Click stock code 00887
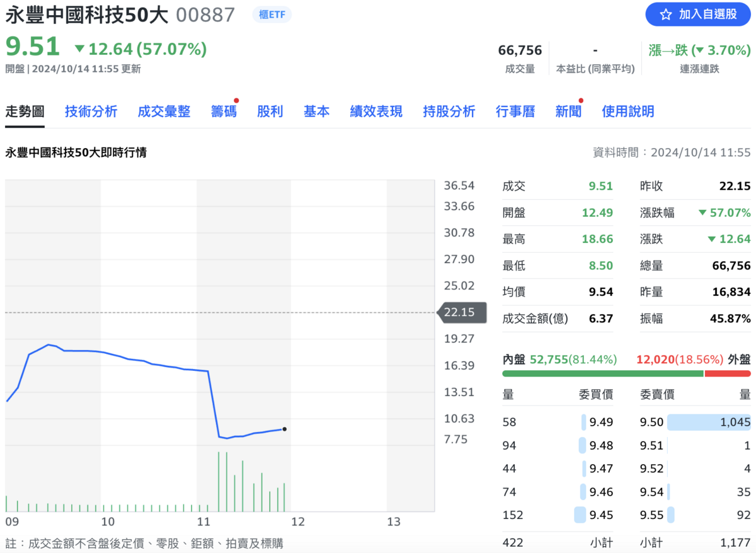Screen dimensions: 756x553 [x=205, y=15]
